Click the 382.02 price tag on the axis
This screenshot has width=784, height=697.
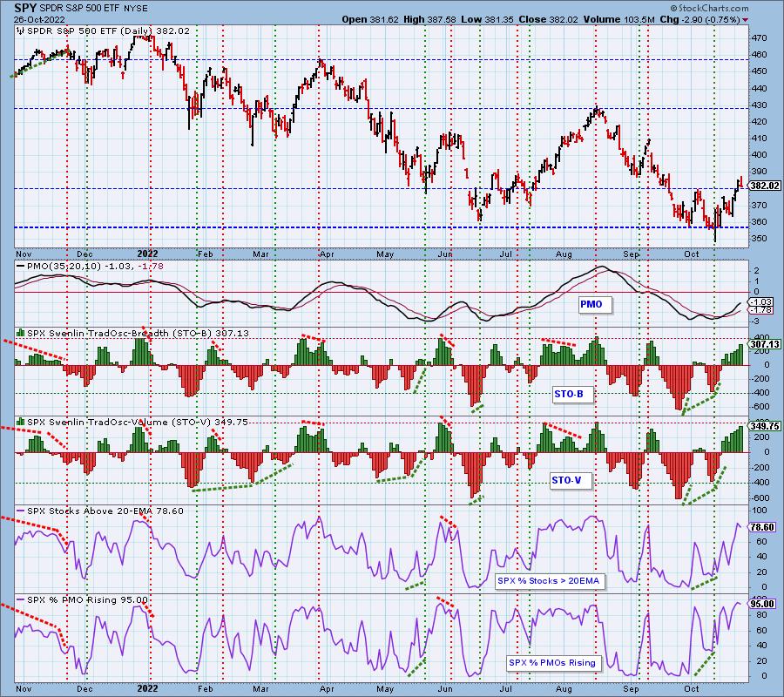pyautogui.click(x=765, y=186)
